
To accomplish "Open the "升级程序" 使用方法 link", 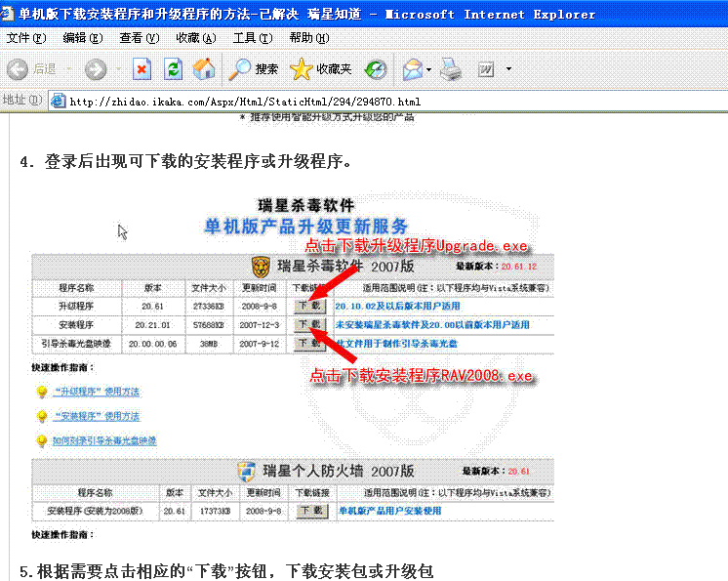I will pyautogui.click(x=96, y=392).
